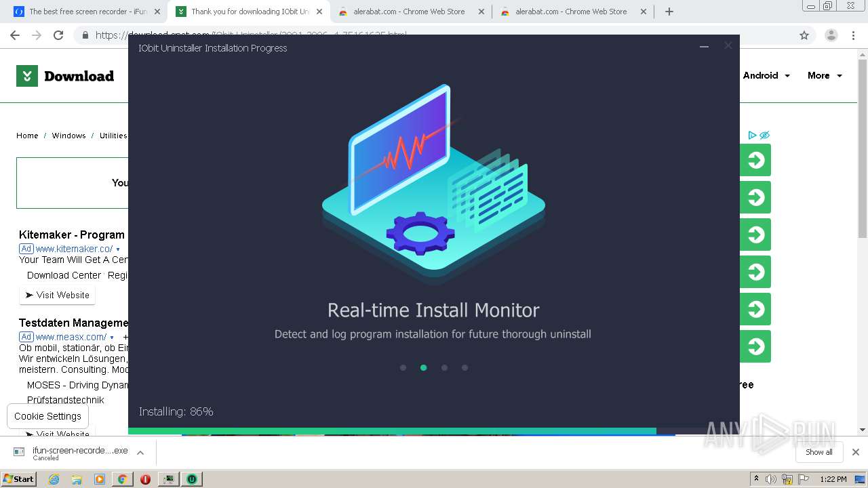Expand the kitemaker.co ad dropdown arrow
This screenshot has width=868, height=488.
pyautogui.click(x=118, y=249)
